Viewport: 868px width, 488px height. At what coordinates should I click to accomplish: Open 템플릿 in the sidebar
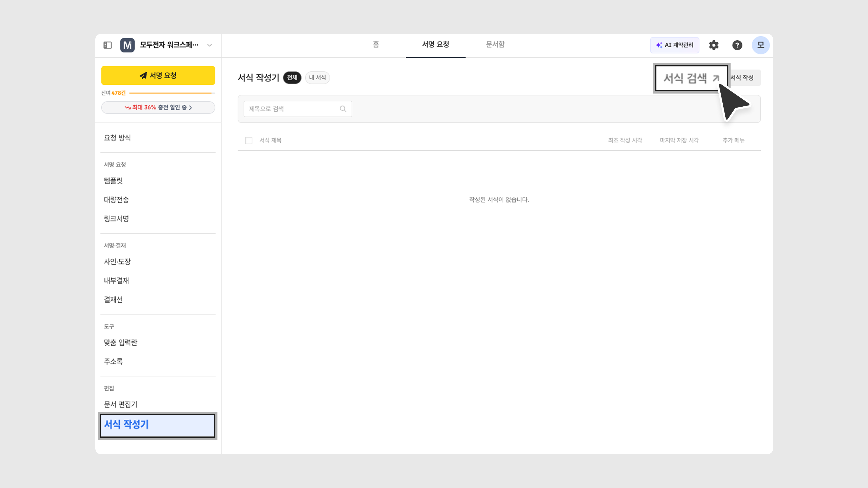(113, 181)
